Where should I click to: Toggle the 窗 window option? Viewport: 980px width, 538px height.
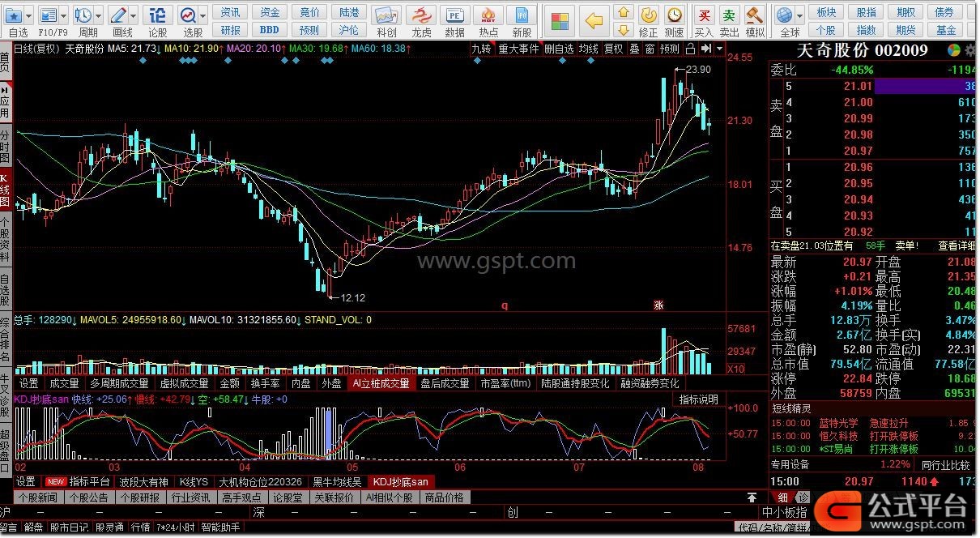(x=650, y=49)
